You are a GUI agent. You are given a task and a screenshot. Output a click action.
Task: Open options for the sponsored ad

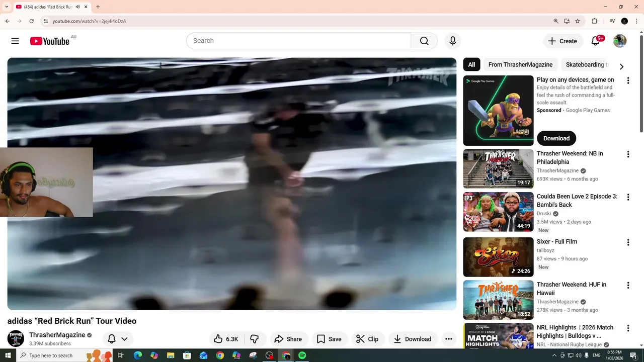coord(628,80)
